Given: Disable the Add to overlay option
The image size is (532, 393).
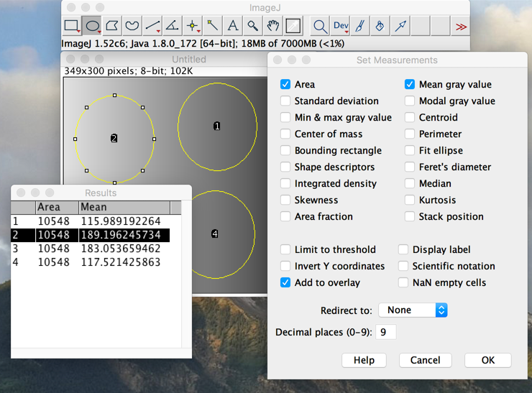Looking at the screenshot, I should [285, 282].
